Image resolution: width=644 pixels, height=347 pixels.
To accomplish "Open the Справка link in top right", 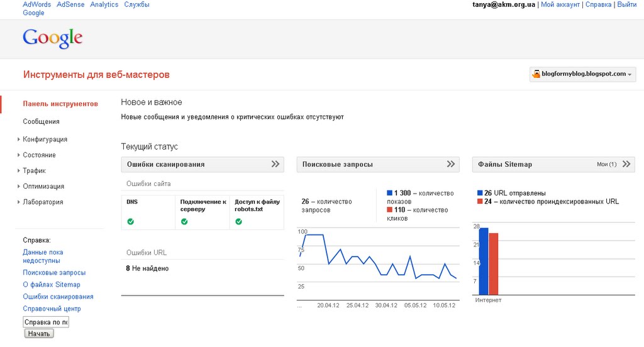I will (x=599, y=4).
